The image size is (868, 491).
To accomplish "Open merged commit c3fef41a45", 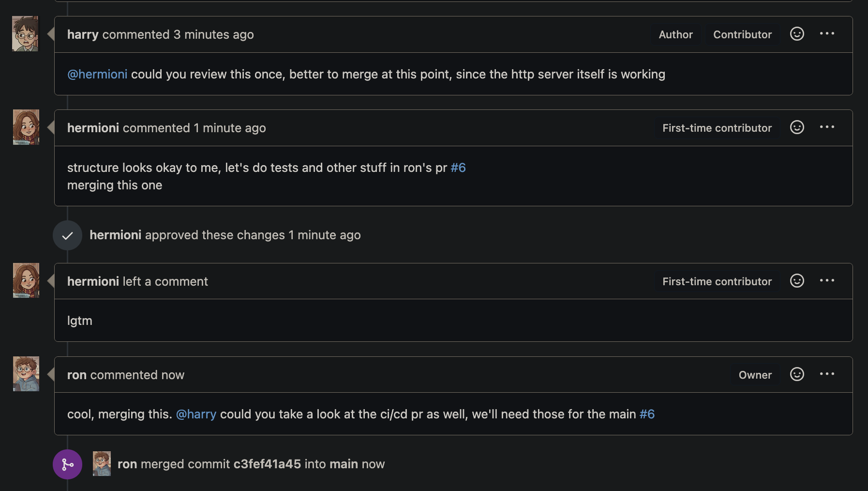I will point(267,464).
